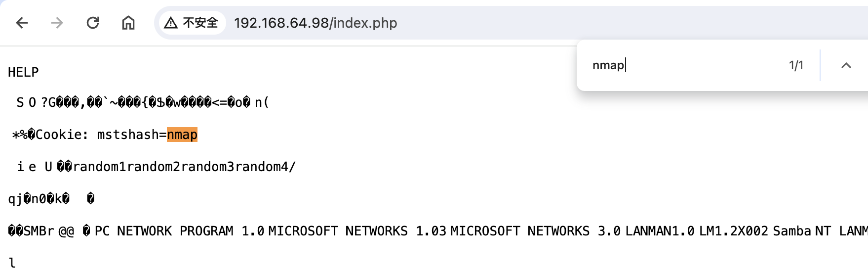This screenshot has height=274, width=868.
Task: Click the random1random2random3random4 string
Action: tap(180, 167)
